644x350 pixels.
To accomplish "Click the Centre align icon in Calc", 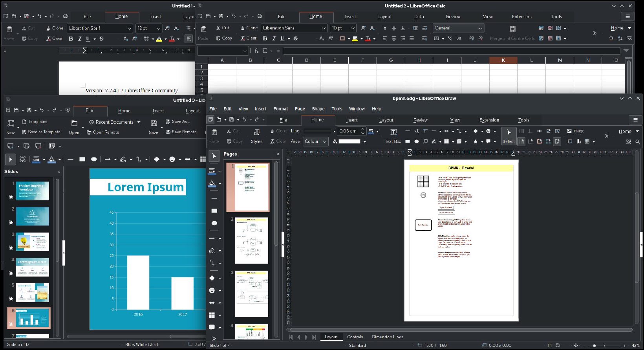I will coord(394,38).
